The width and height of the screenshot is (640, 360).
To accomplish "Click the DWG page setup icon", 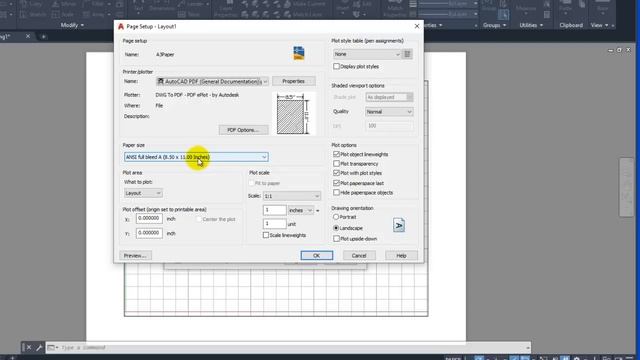I will 299,53.
